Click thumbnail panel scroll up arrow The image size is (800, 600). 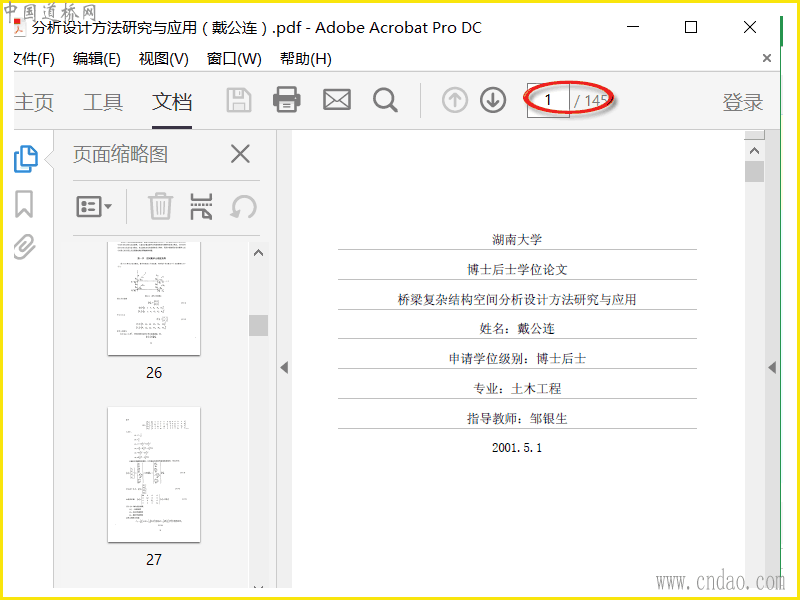258,253
